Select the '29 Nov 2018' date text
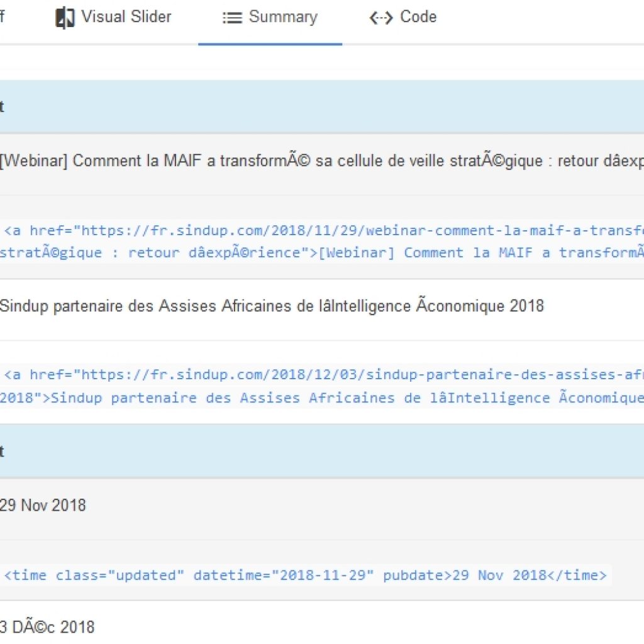 [43, 505]
